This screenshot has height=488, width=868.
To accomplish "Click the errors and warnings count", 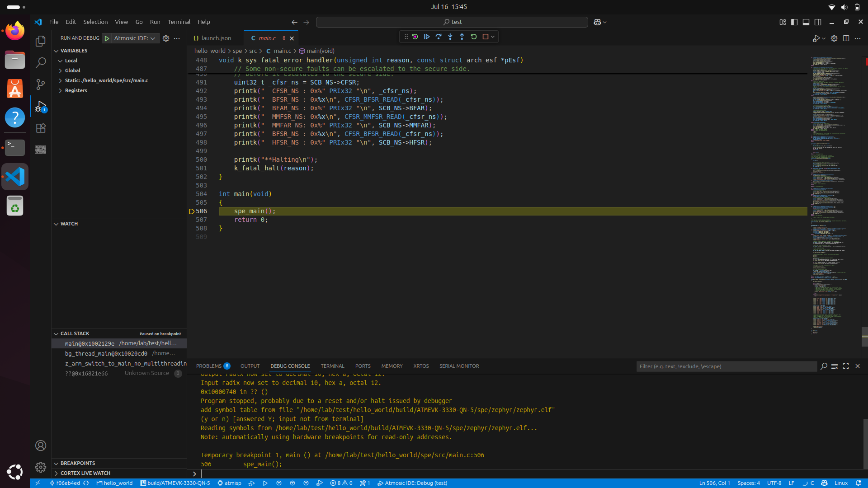I will tap(341, 483).
